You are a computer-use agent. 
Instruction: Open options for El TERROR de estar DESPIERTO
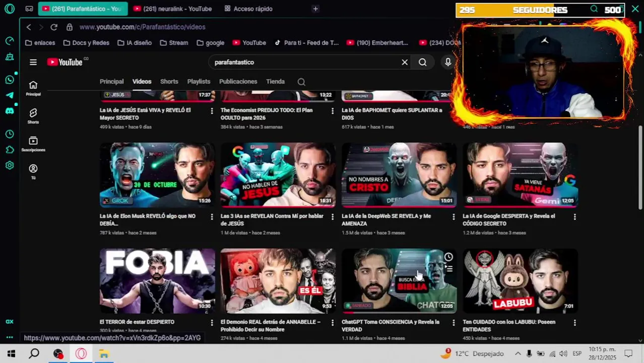(x=212, y=323)
